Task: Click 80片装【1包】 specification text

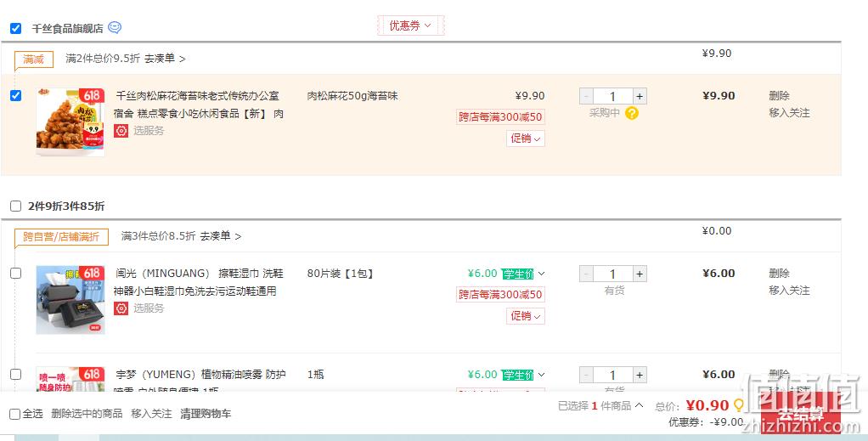Action: [x=341, y=274]
